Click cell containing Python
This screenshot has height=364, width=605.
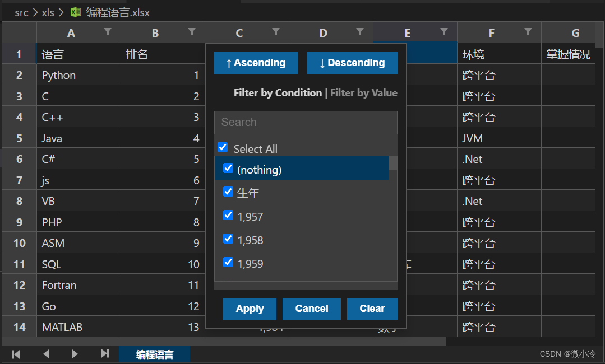78,75
